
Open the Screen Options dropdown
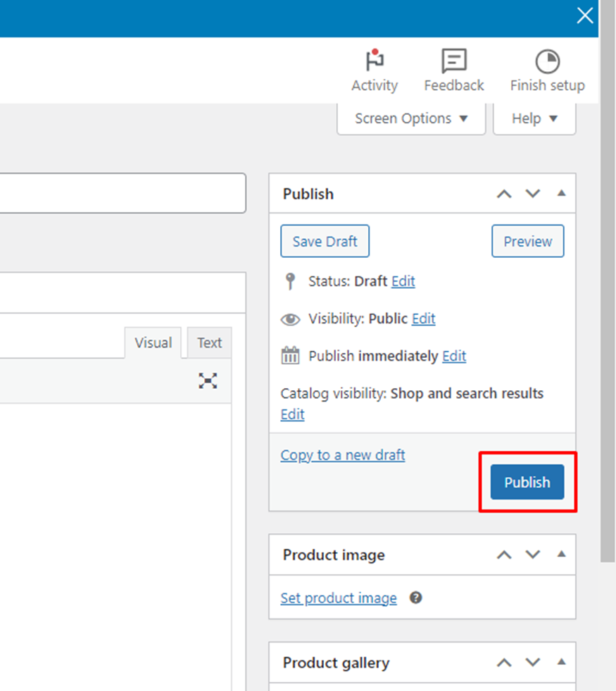tap(410, 118)
